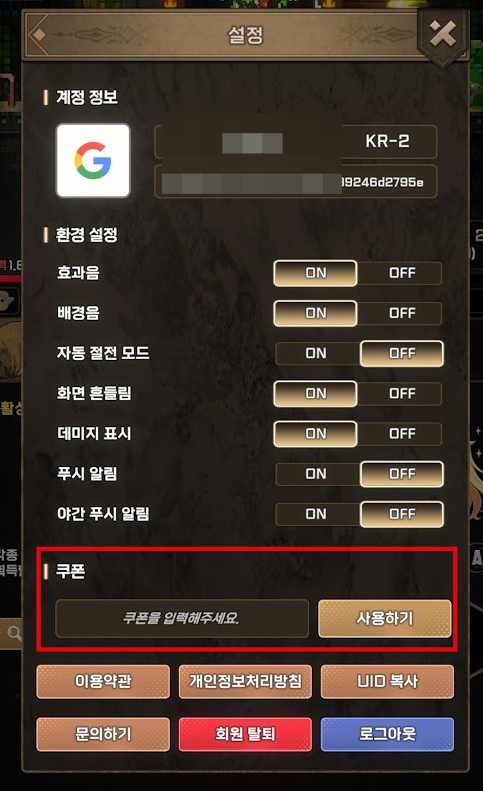Screen dimensions: 483x791
Task: Click the UID string field ending 2795e
Action: pos(296,182)
